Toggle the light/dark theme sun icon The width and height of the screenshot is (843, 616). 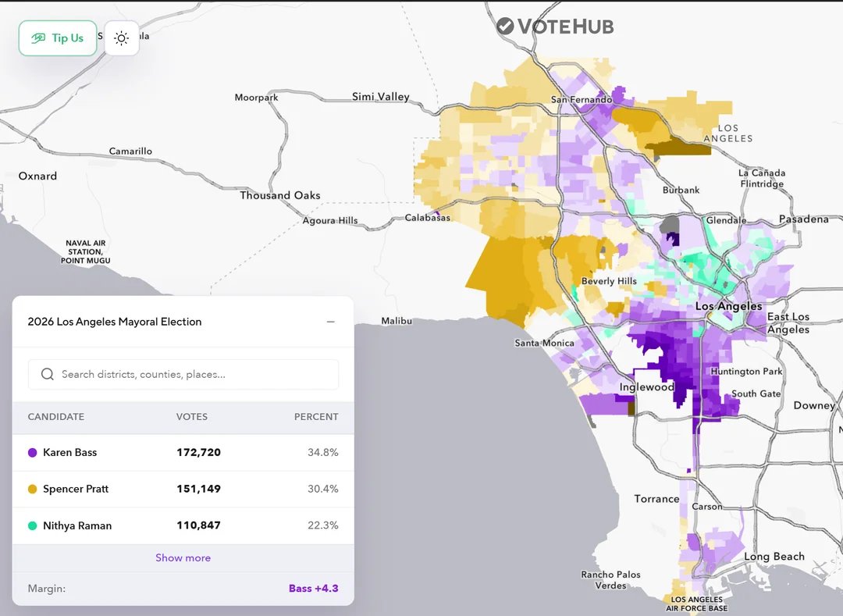(122, 38)
